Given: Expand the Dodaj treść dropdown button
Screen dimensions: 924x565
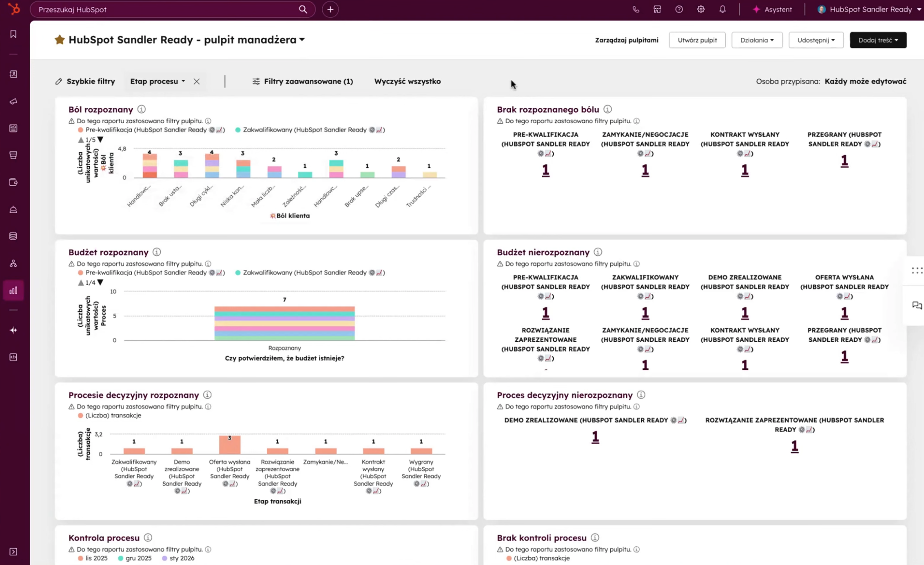Looking at the screenshot, I should pyautogui.click(x=877, y=40).
